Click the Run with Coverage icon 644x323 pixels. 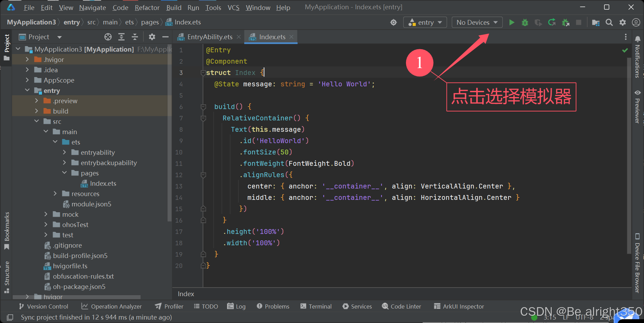pyautogui.click(x=538, y=22)
